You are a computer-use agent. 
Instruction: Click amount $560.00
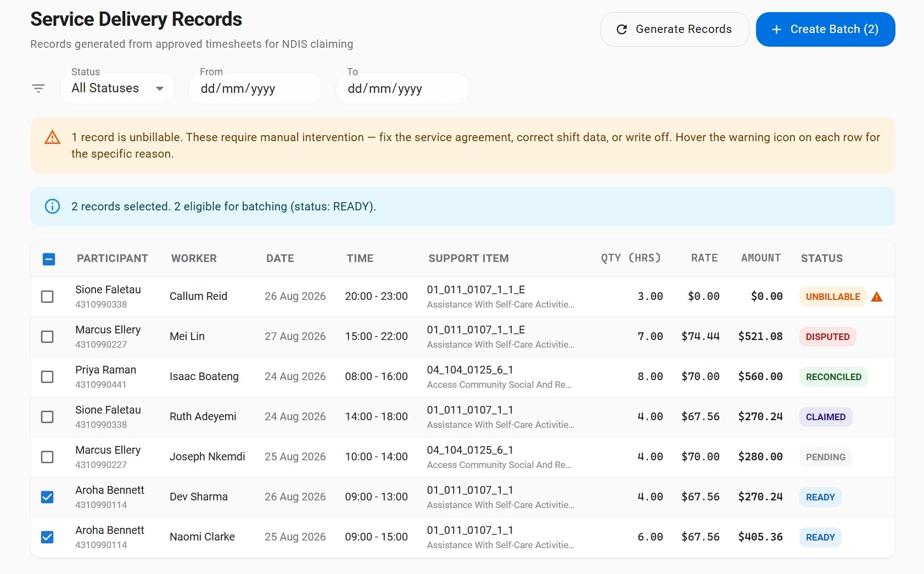760,377
